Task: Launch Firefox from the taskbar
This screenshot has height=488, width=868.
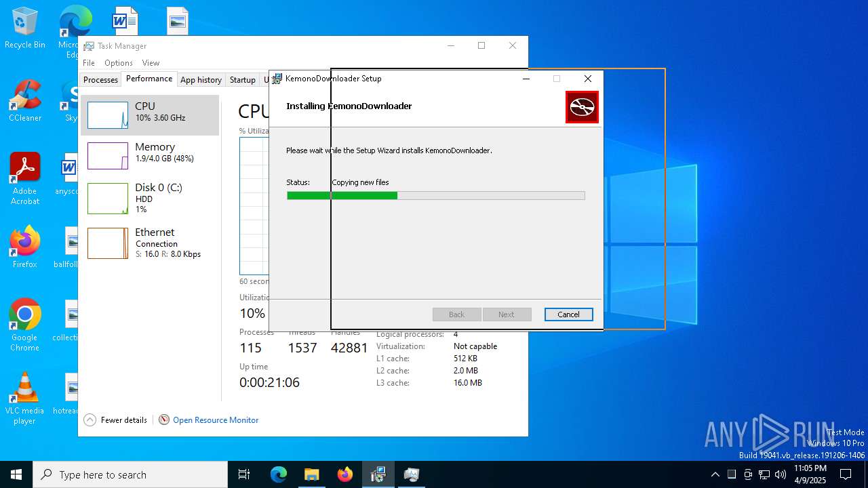Action: tap(345, 474)
